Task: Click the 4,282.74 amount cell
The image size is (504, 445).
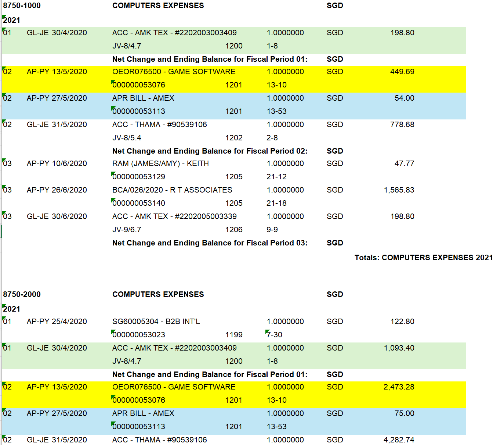Action: [399, 440]
